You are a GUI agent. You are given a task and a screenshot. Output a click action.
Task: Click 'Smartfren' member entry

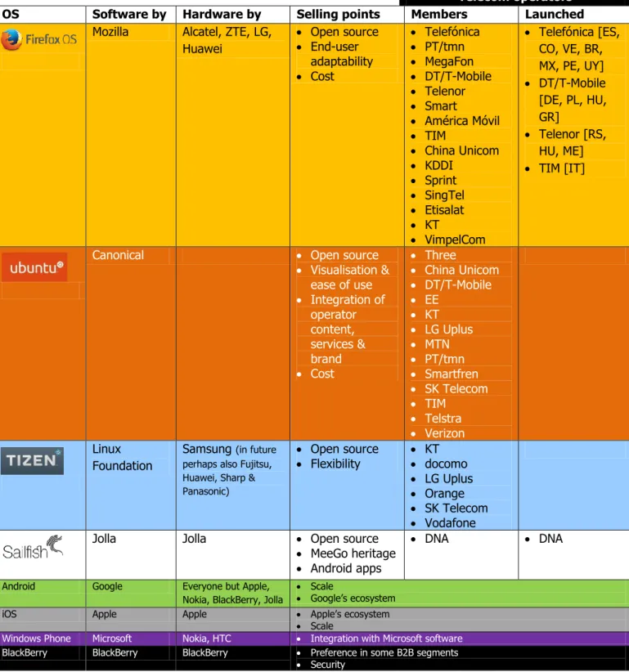(x=451, y=374)
